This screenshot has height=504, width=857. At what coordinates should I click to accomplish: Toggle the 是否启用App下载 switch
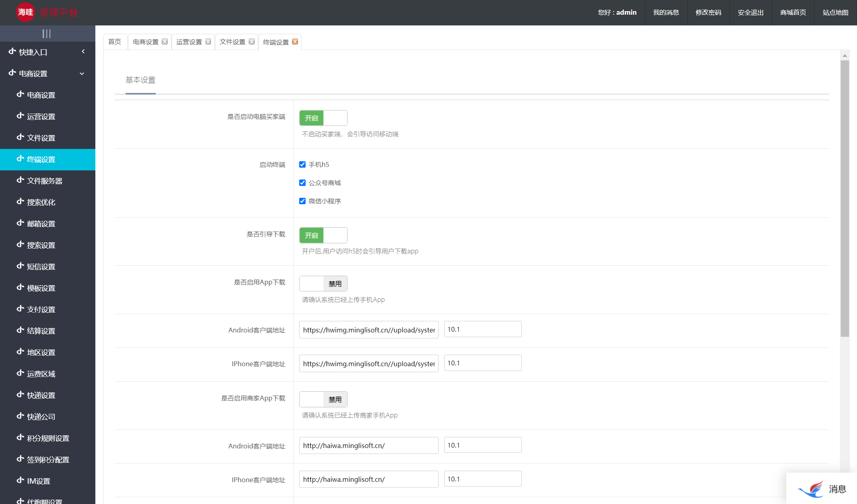(323, 284)
